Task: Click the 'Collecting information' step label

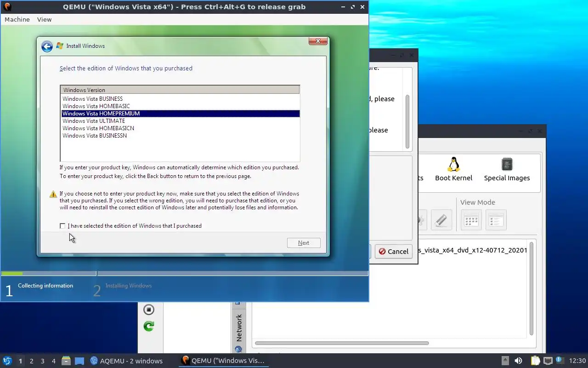Action: [45, 286]
